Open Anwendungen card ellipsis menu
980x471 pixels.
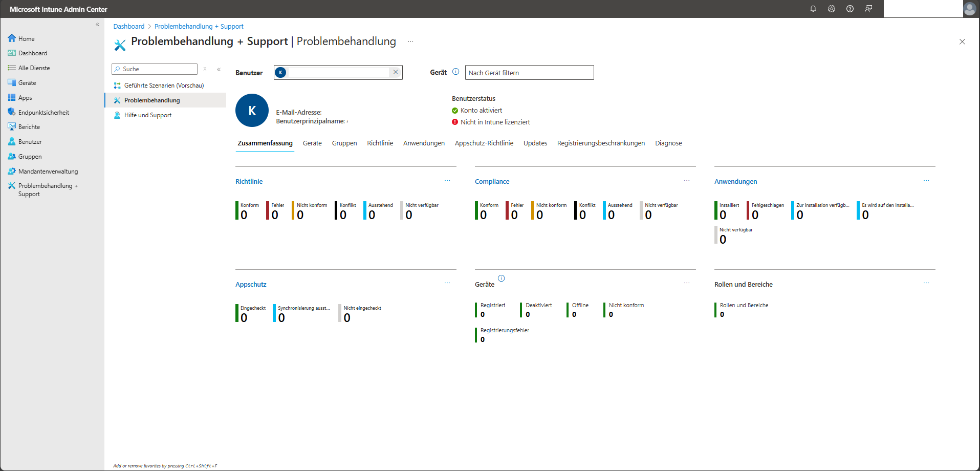coord(926,181)
